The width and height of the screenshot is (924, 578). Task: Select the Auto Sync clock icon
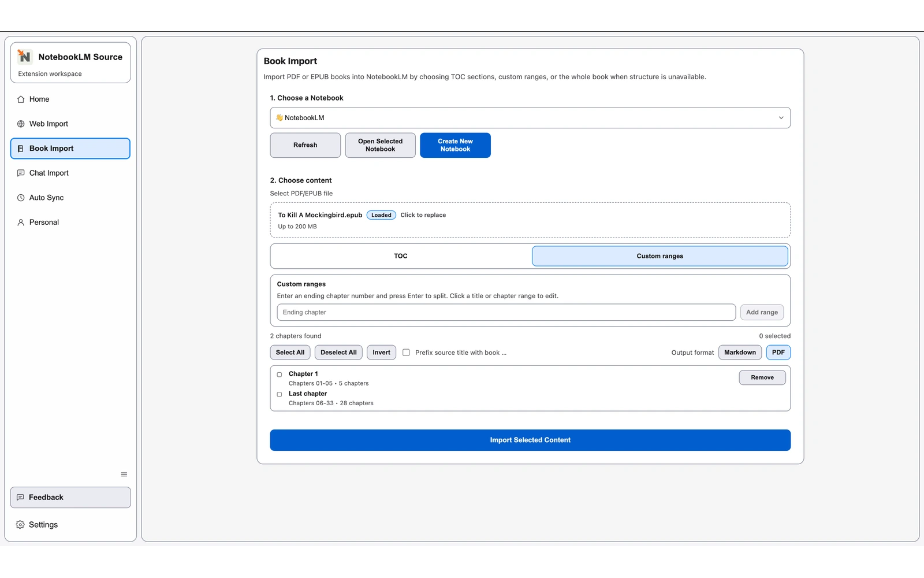tap(21, 197)
